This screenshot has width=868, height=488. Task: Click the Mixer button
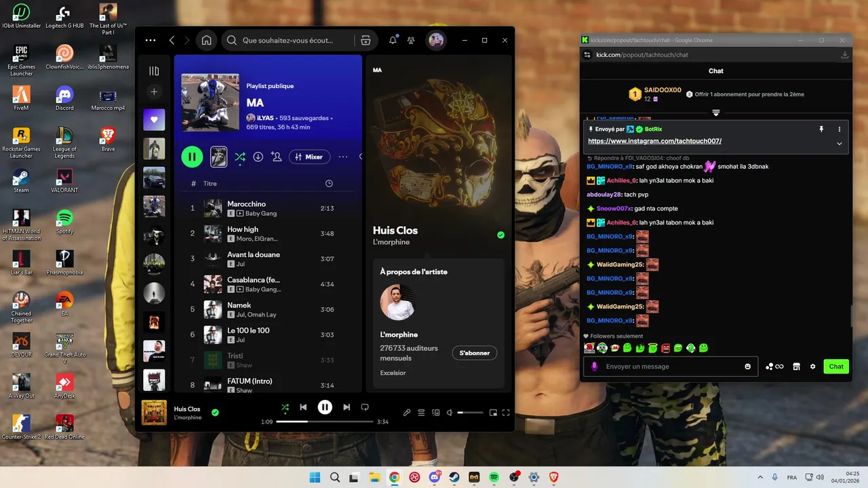309,157
